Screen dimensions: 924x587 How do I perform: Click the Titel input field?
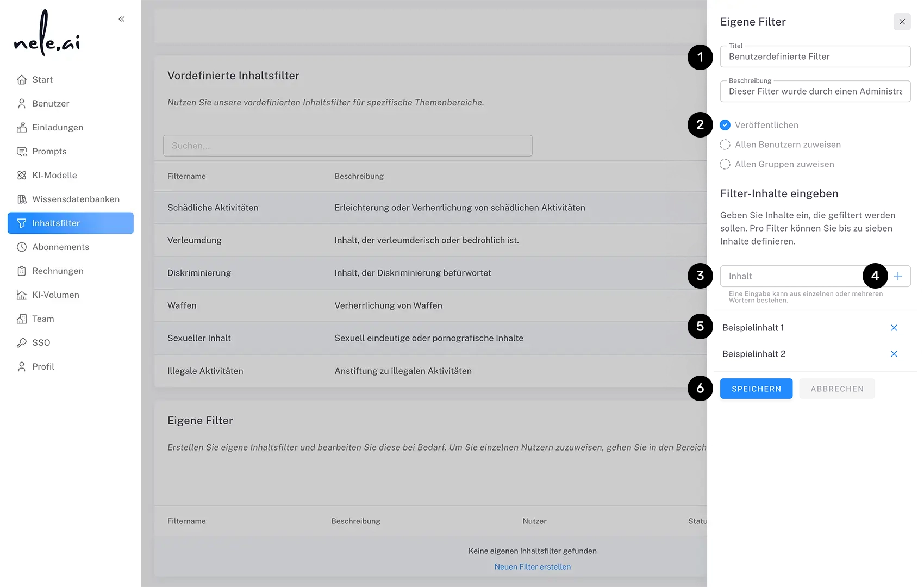[x=815, y=57]
